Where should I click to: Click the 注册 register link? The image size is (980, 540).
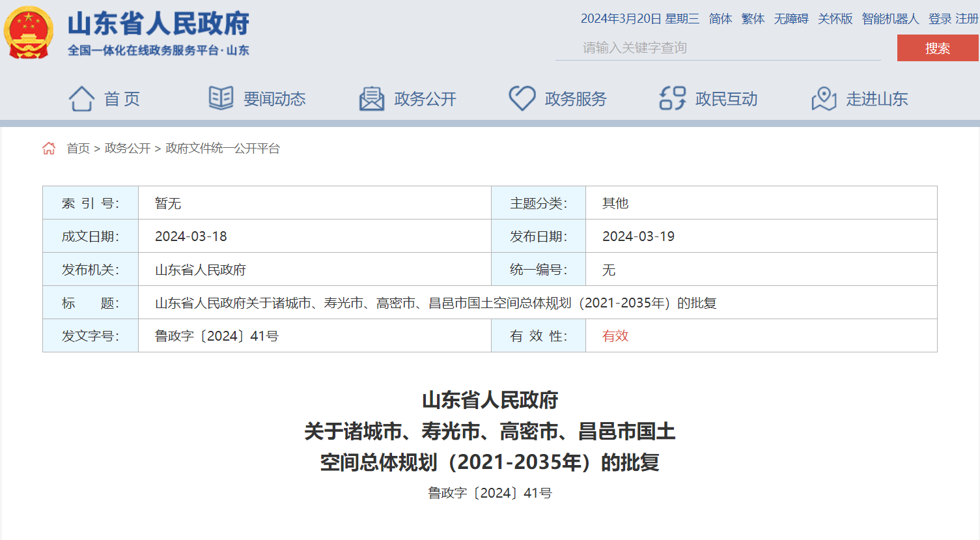pyautogui.click(x=967, y=19)
